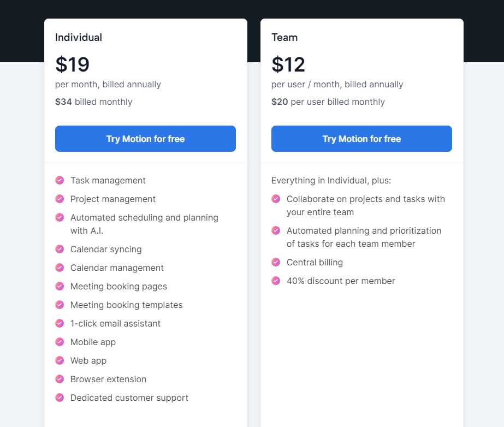Click checkmark icon beside Task management

60,180
